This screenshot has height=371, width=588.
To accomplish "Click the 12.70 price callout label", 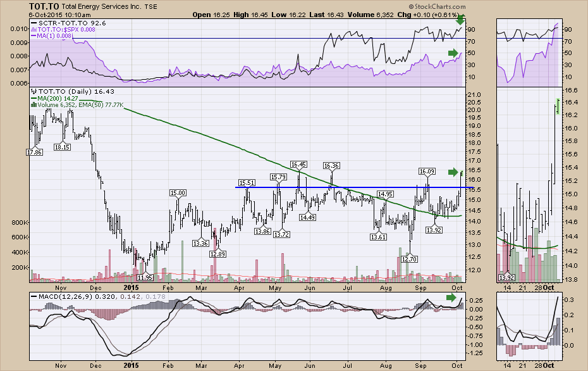I will tap(409, 259).
